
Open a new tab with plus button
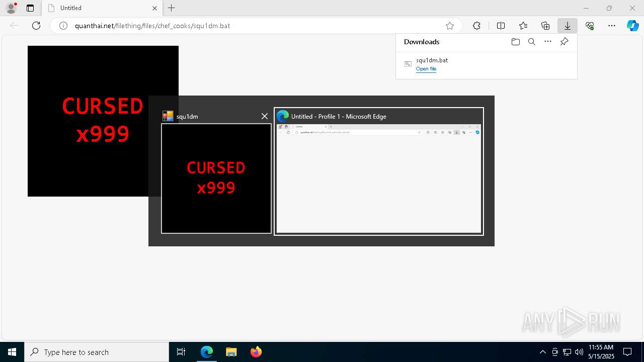172,8
